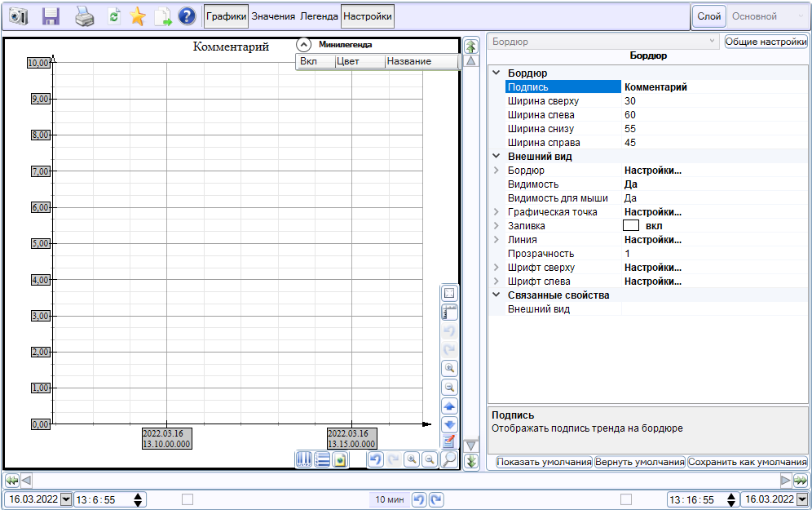Image resolution: width=812 pixels, height=510 pixels.
Task: Step down with the gray down triangle
Action: (470, 446)
